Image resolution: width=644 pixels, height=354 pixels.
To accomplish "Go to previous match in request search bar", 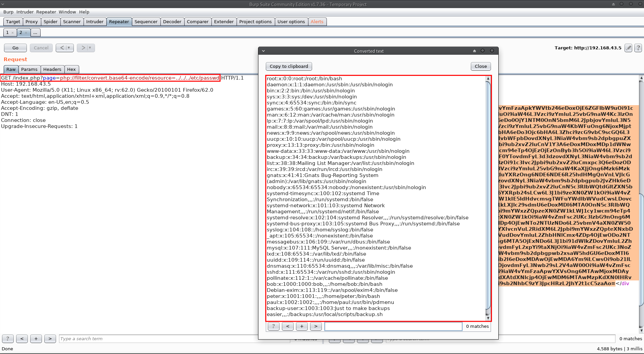I will coord(22,339).
